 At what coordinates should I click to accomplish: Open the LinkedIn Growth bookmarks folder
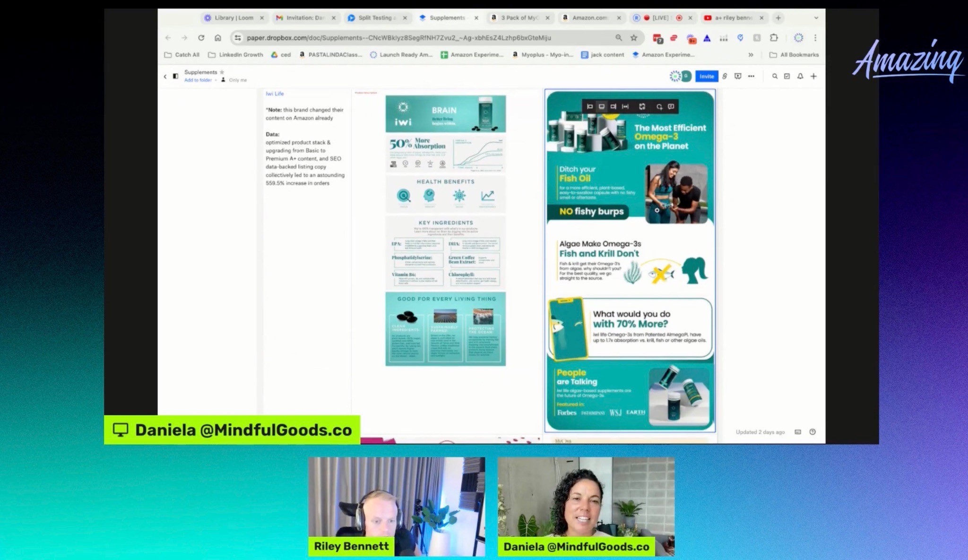click(235, 55)
